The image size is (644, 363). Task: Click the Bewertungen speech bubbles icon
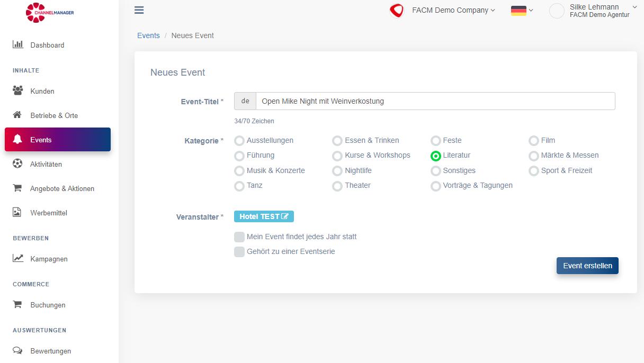pyautogui.click(x=18, y=350)
